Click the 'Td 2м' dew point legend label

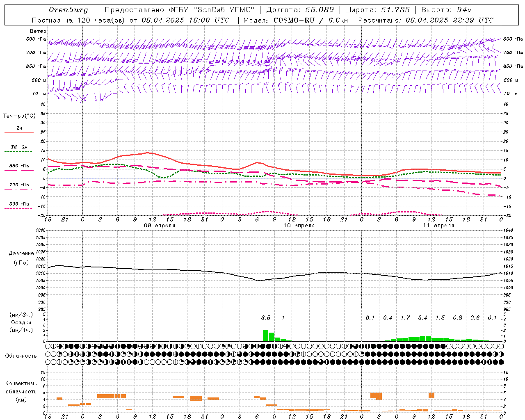(19, 146)
